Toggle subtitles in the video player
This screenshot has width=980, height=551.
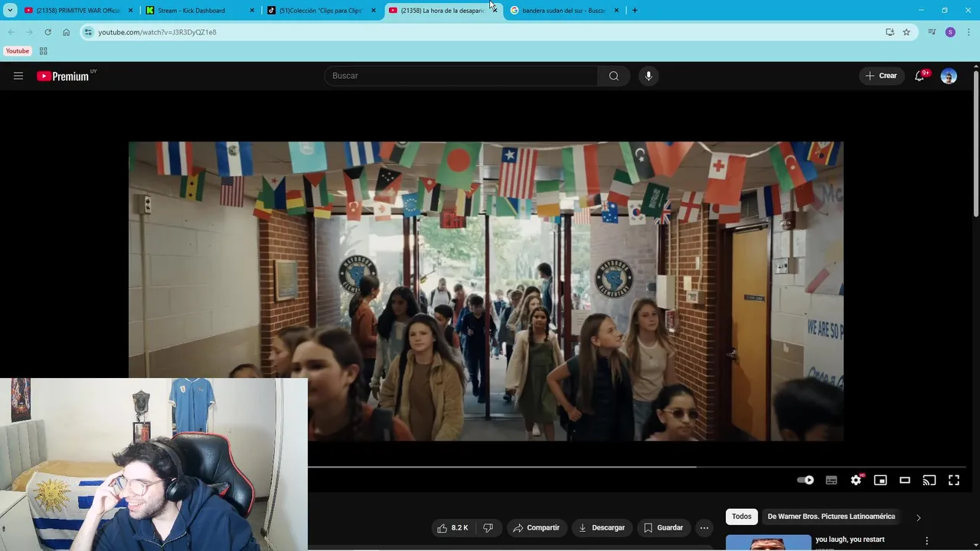831,480
